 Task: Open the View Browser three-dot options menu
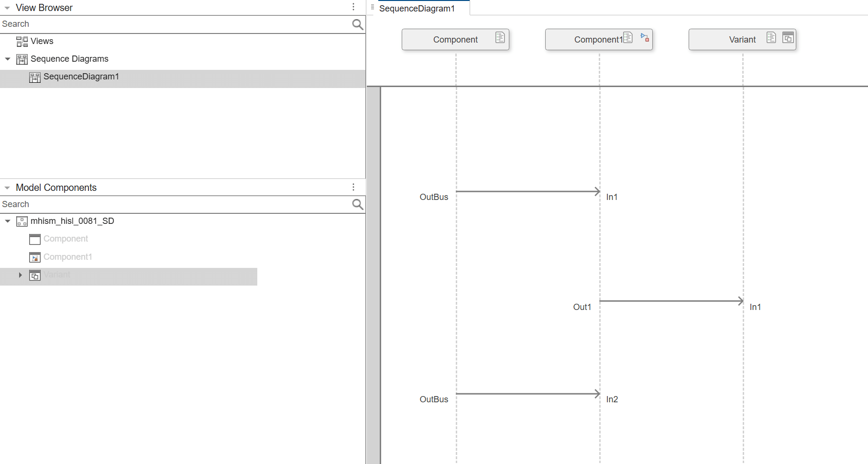click(x=353, y=7)
